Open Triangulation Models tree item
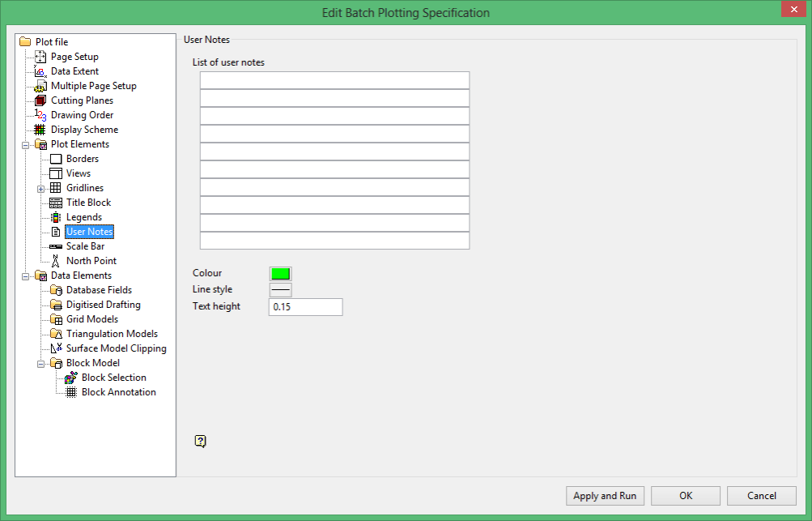Screen dimensions: 812x521 [x=112, y=334]
